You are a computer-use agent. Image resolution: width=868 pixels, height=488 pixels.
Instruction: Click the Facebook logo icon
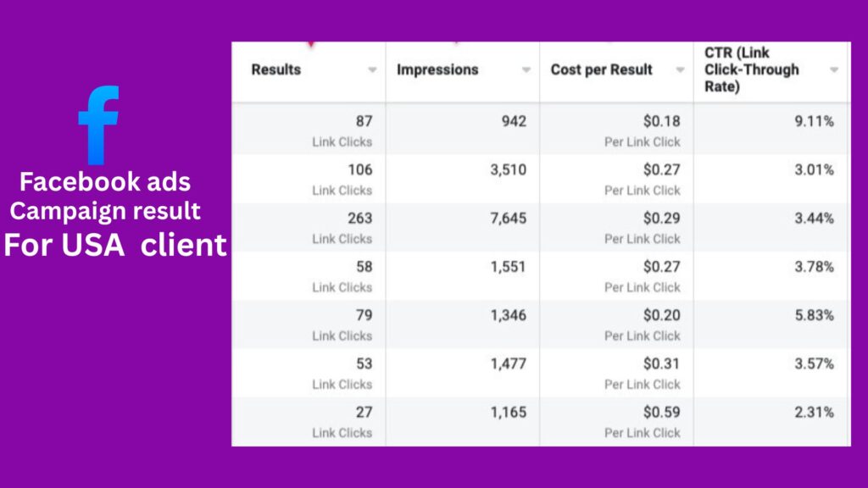[99, 125]
